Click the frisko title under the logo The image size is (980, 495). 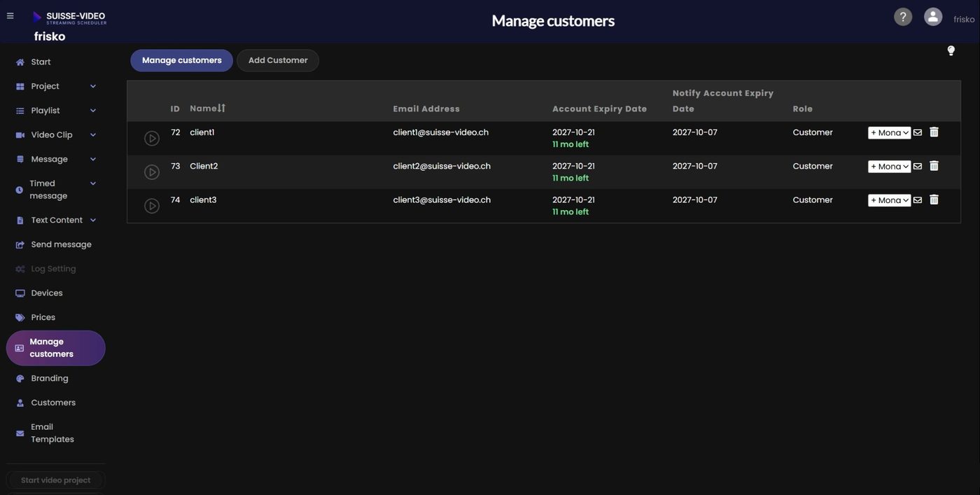[50, 36]
